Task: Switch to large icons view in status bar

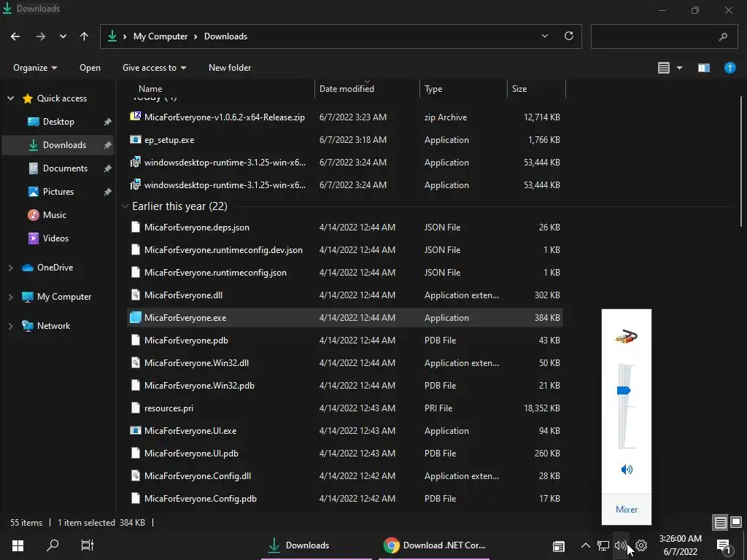Action: pyautogui.click(x=736, y=522)
